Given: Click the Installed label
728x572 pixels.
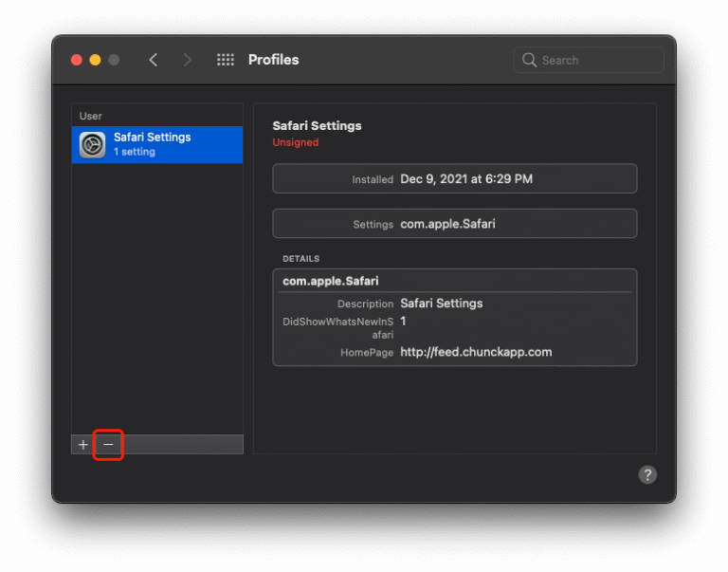Looking at the screenshot, I should click(x=373, y=179).
